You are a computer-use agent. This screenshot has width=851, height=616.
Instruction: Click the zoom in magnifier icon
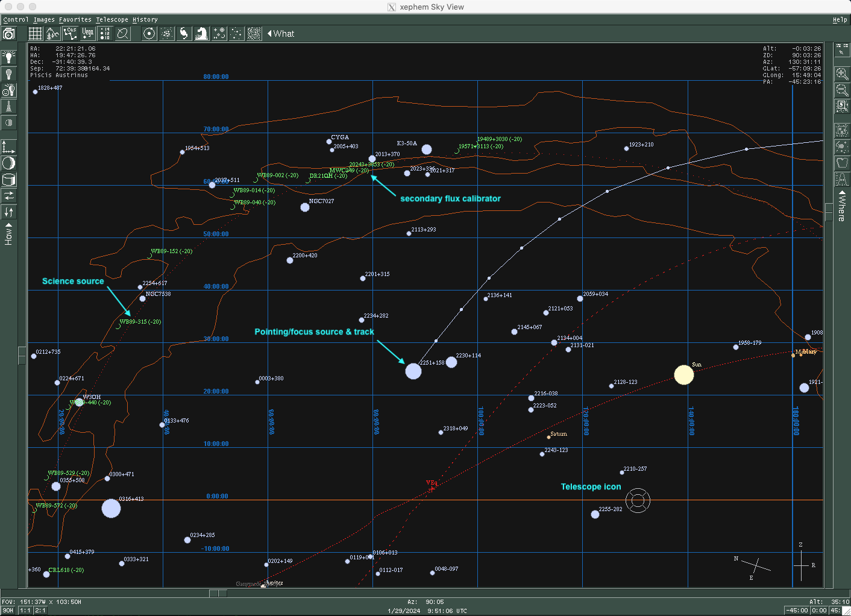click(842, 74)
